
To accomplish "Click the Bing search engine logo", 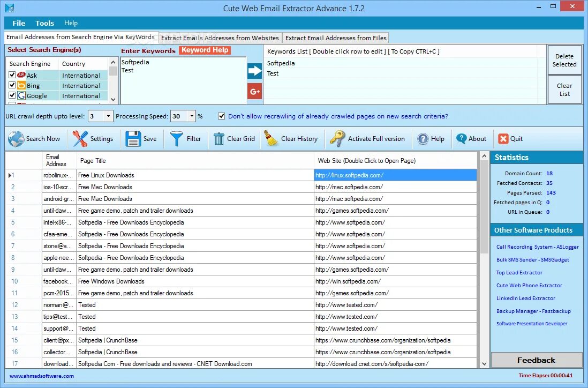I will [x=21, y=86].
